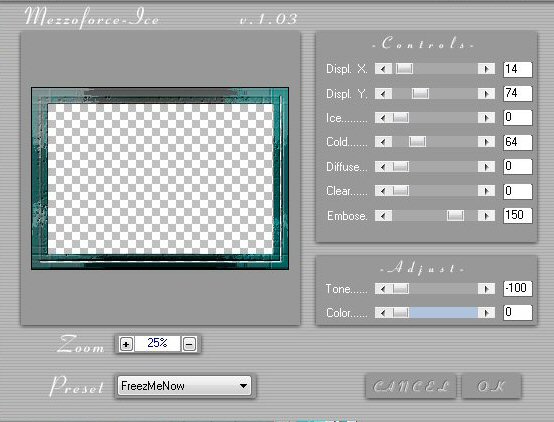Click Tone right arrow
The height and width of the screenshot is (422, 554).
pyautogui.click(x=486, y=289)
